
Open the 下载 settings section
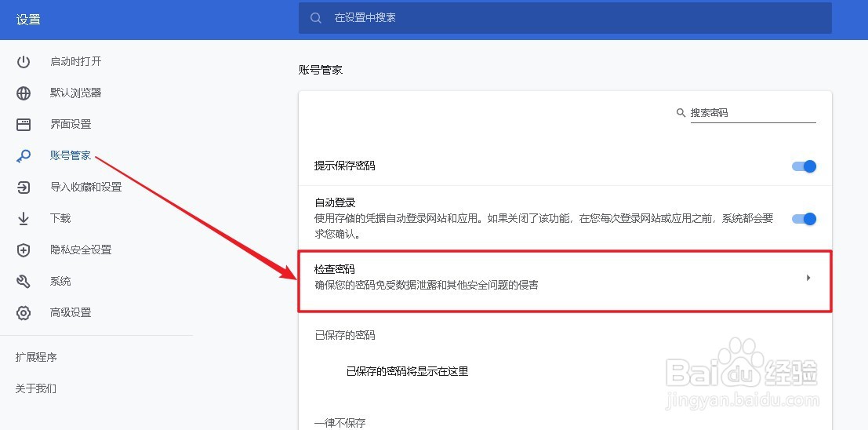coord(60,218)
